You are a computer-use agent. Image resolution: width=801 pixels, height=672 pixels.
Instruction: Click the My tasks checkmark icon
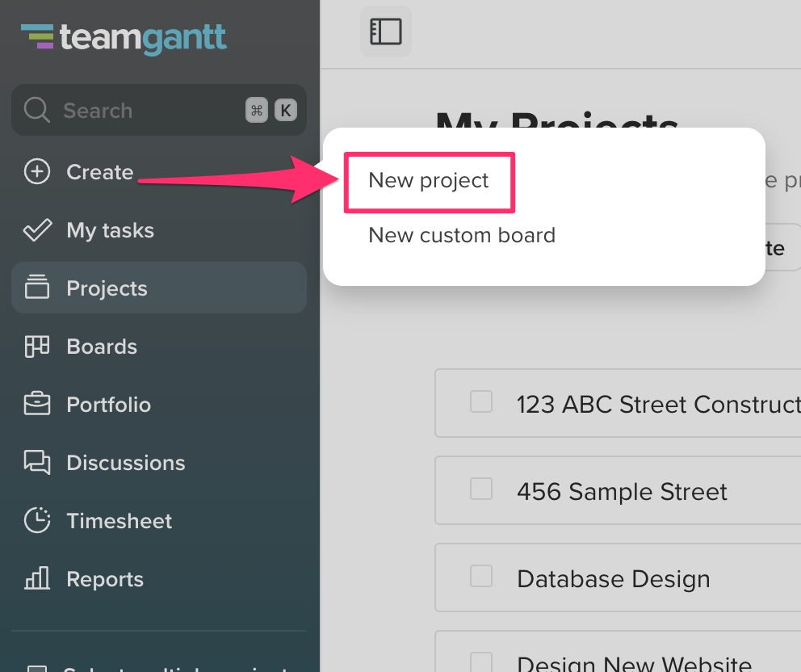point(37,230)
